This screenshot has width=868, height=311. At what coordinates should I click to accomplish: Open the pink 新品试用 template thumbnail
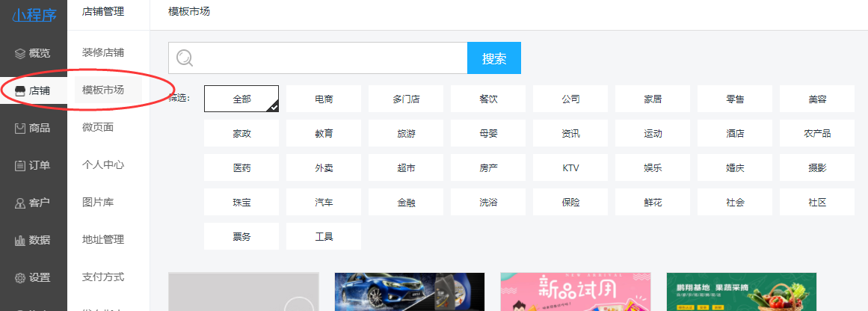click(576, 292)
